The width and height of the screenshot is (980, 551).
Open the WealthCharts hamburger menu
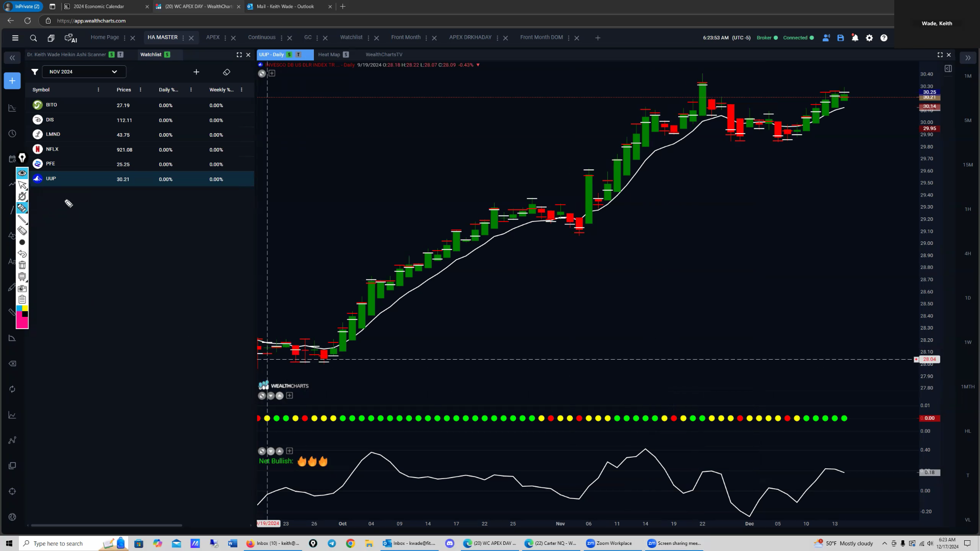15,38
